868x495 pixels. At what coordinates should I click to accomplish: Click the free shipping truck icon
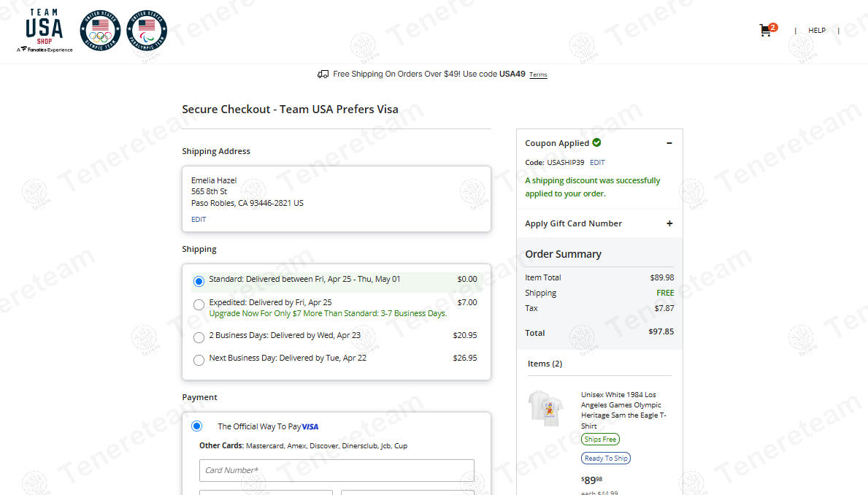[x=323, y=74]
